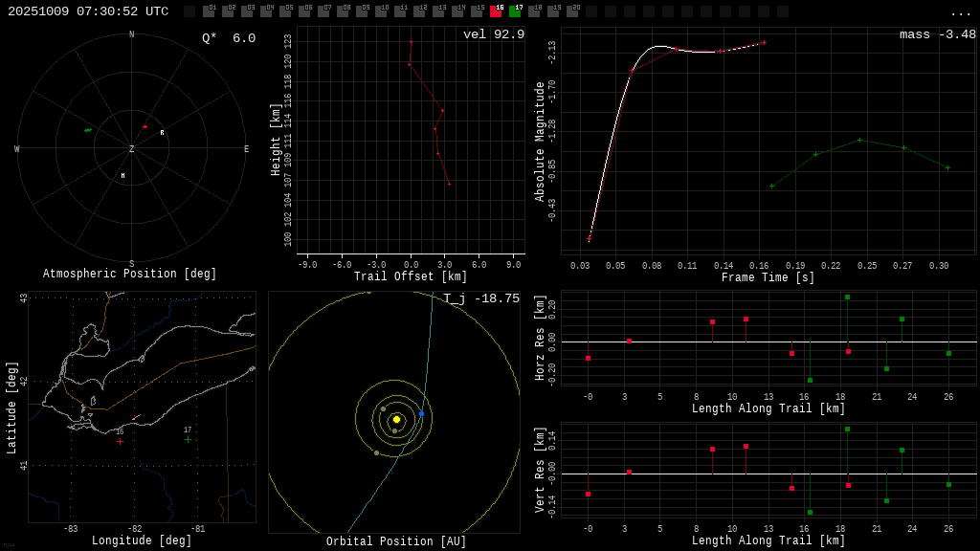Click the W compass label on polar plot
This screenshot has width=980, height=551.
point(17,148)
